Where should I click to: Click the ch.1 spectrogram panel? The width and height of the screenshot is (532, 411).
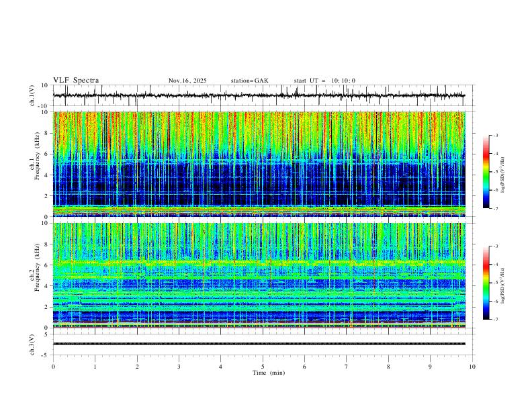[x=259, y=164]
